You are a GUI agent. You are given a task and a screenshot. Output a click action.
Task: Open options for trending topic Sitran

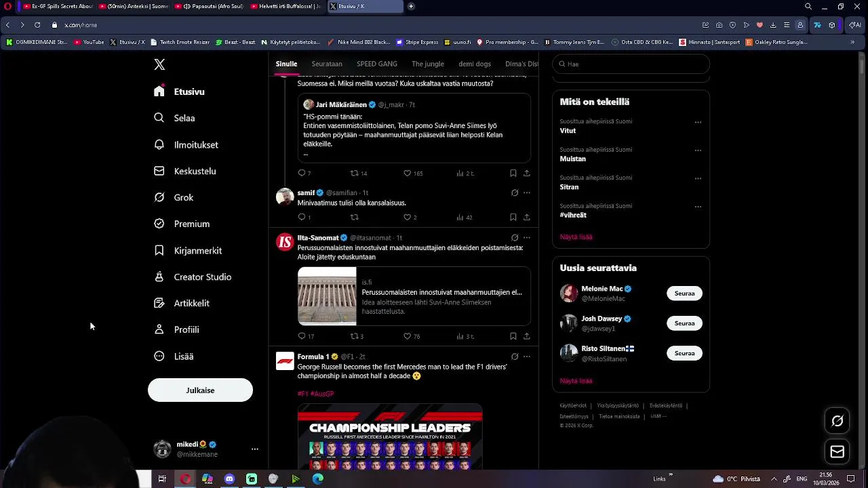tap(698, 179)
